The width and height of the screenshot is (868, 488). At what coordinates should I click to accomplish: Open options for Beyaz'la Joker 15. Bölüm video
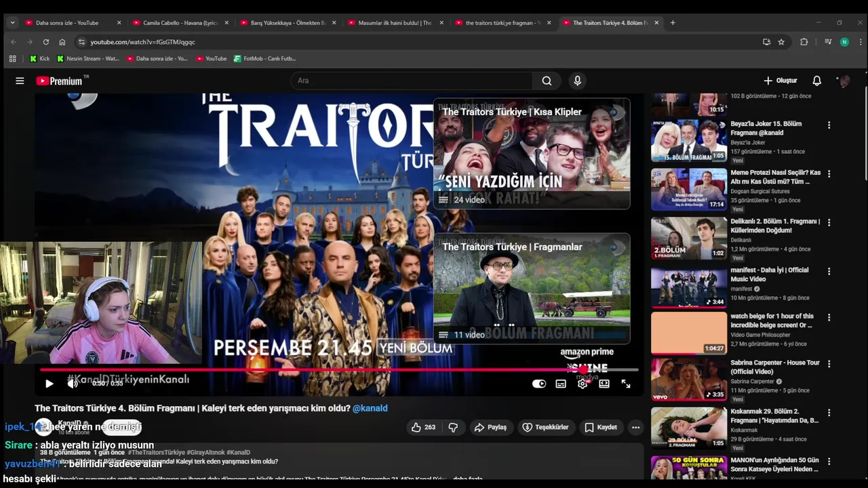coord(829,125)
